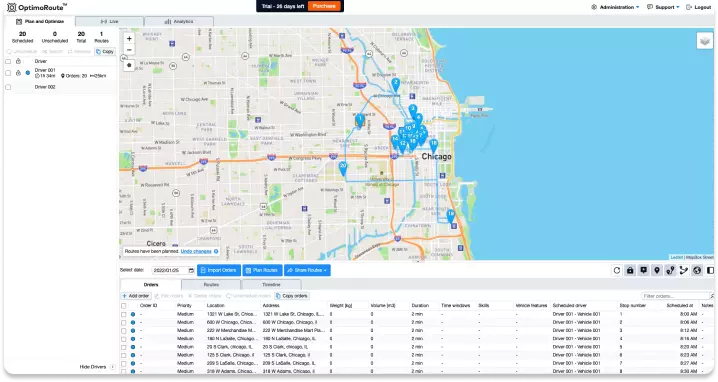This screenshot has width=718, height=382.
Task: Click the OptimoRoute logo
Action: tap(37, 7)
